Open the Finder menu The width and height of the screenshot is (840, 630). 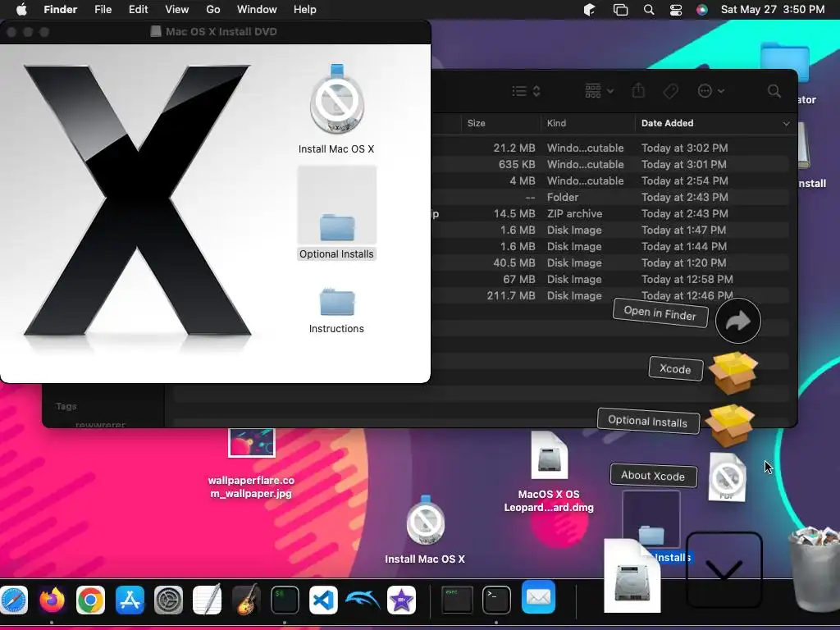click(60, 10)
